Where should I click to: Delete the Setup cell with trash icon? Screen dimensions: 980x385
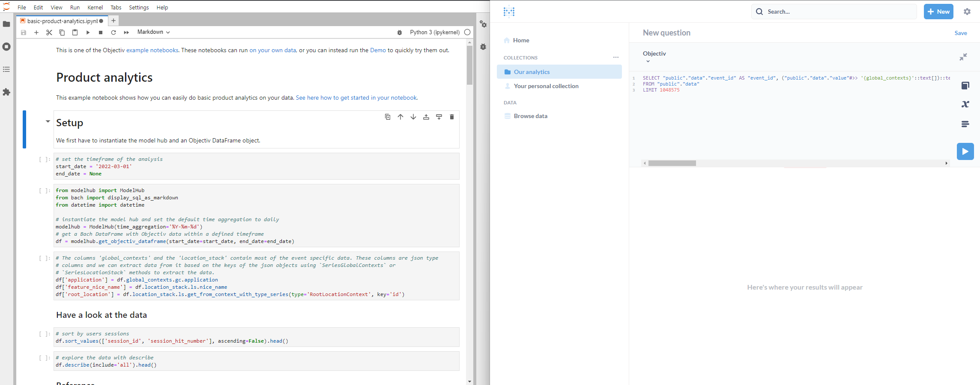(452, 117)
